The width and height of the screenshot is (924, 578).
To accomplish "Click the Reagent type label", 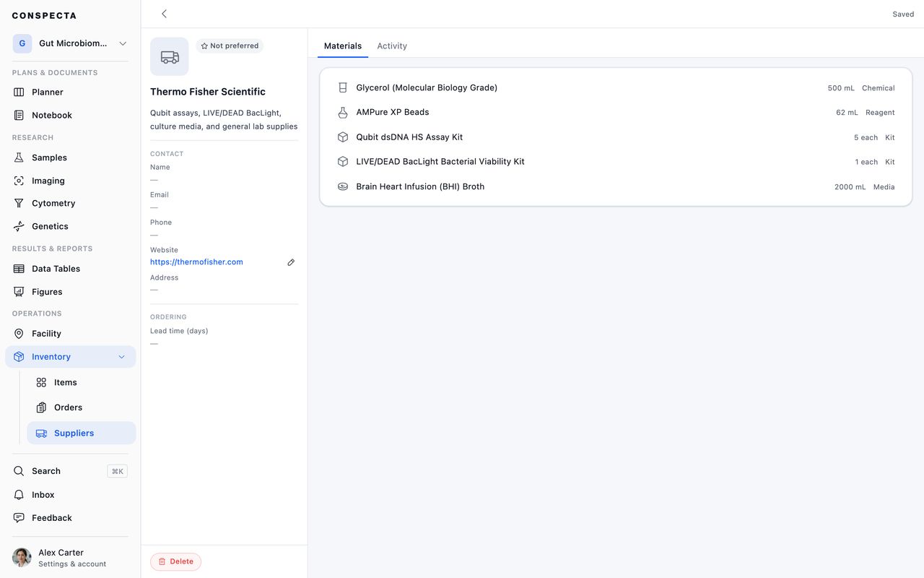I will tap(881, 113).
